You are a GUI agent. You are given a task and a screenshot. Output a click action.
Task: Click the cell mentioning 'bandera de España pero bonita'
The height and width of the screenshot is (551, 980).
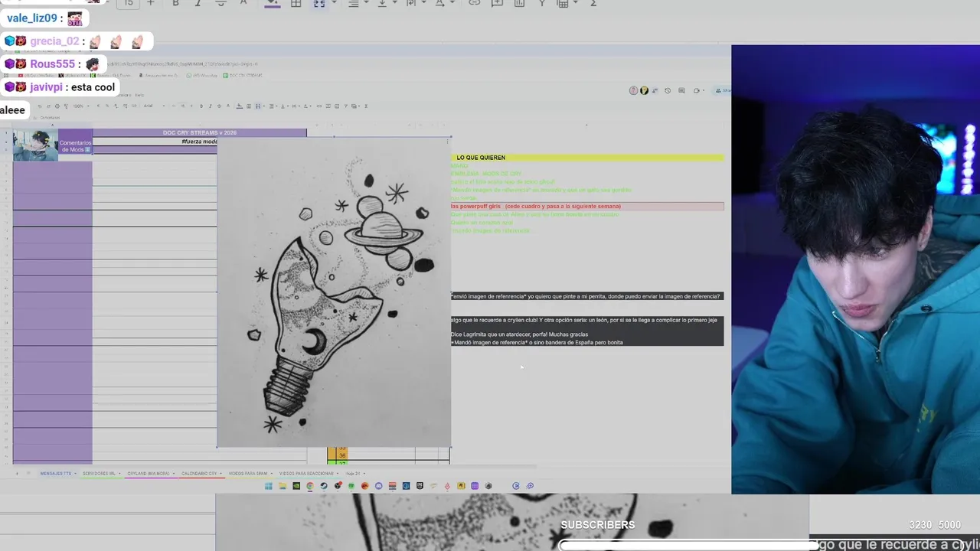click(x=586, y=342)
